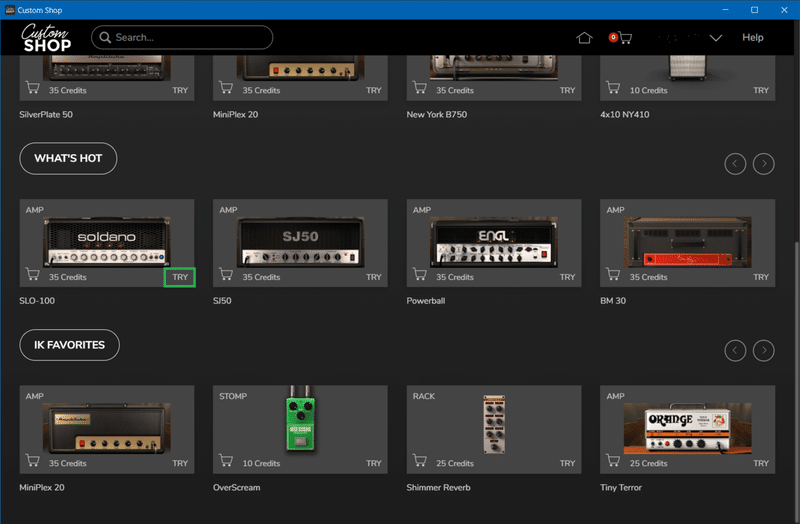800x524 pixels.
Task: Try the SLO-100 amp
Action: click(x=180, y=277)
